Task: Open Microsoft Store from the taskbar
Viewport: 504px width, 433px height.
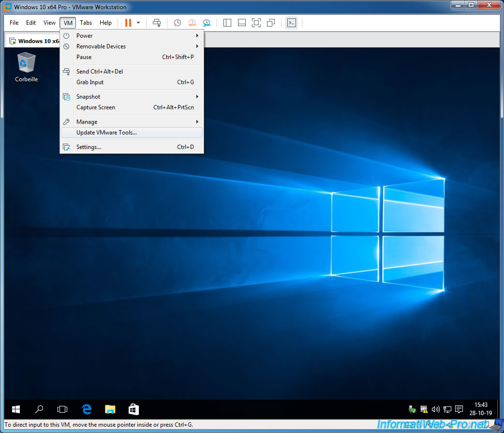Action: [133, 409]
